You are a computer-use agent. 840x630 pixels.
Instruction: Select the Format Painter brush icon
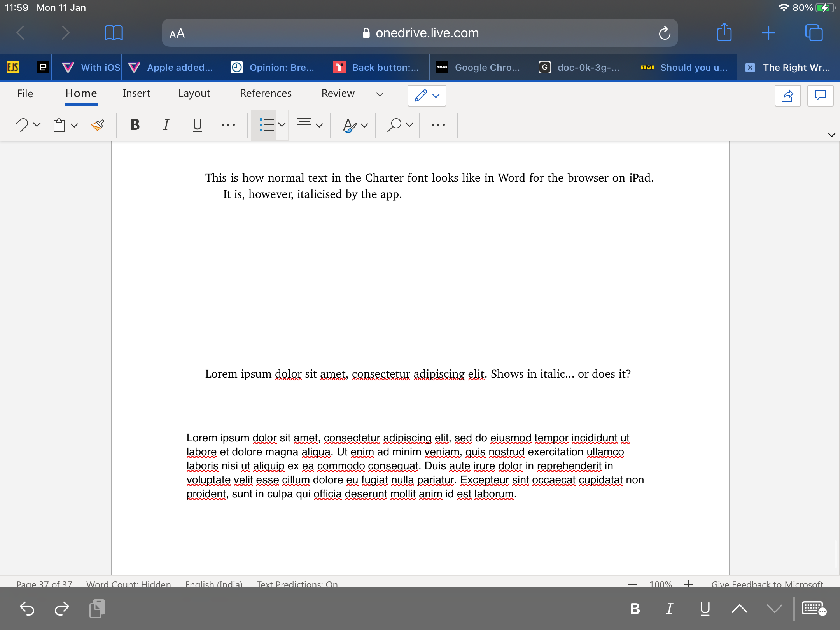click(98, 125)
